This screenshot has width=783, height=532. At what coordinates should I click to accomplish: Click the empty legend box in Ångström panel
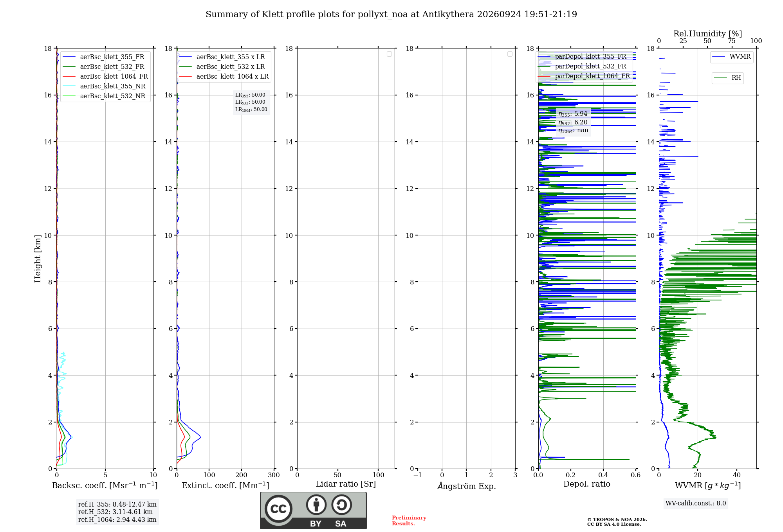(x=510, y=54)
